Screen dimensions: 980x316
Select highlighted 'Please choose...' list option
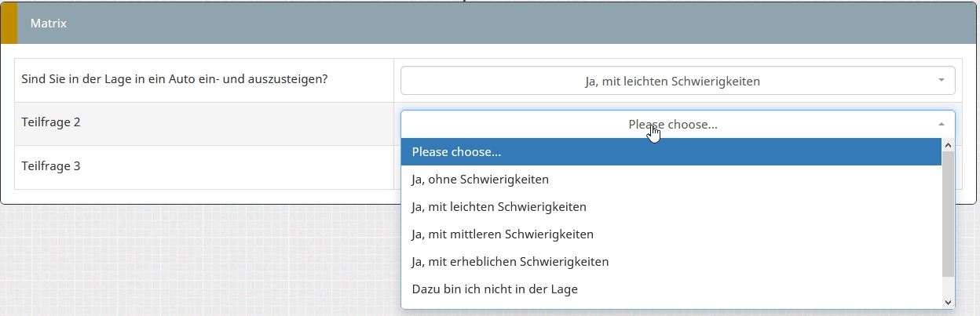pos(456,152)
